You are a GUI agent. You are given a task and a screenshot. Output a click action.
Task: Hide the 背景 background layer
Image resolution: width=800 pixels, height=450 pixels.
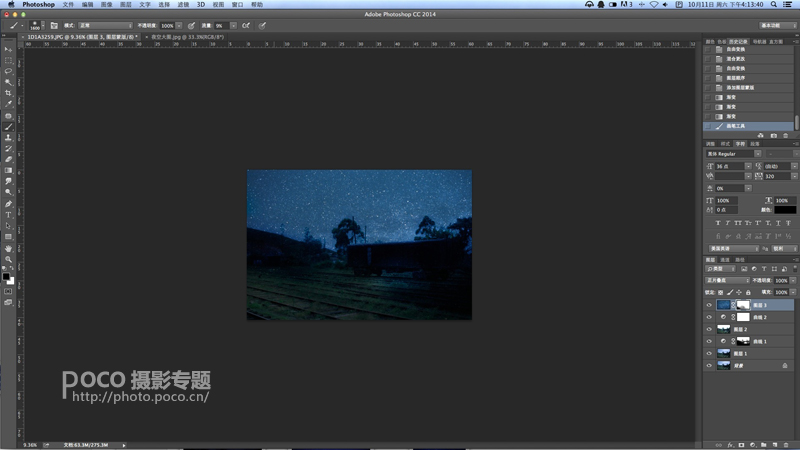(x=709, y=365)
